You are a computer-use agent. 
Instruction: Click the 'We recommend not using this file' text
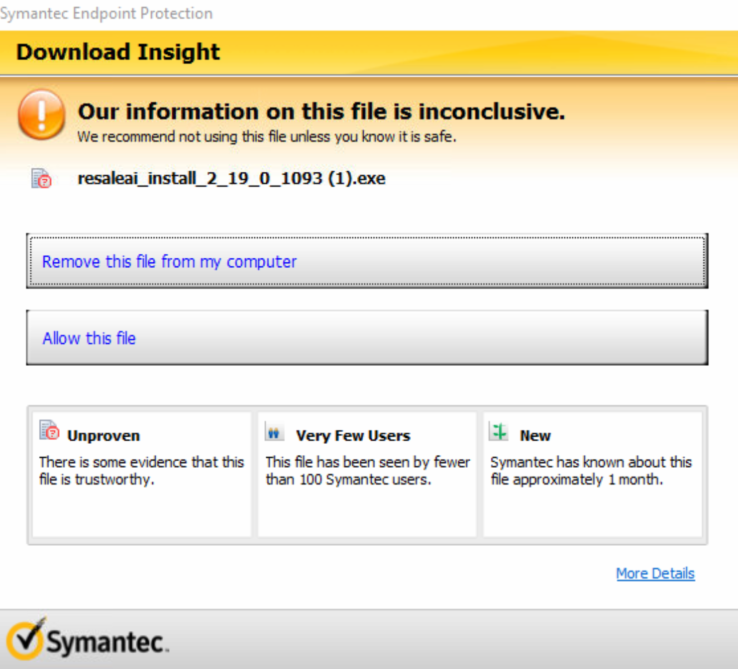click(267, 137)
